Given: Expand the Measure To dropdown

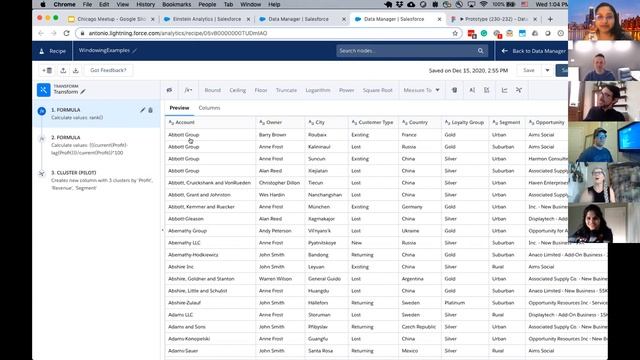Looking at the screenshot, I should tap(421, 90).
